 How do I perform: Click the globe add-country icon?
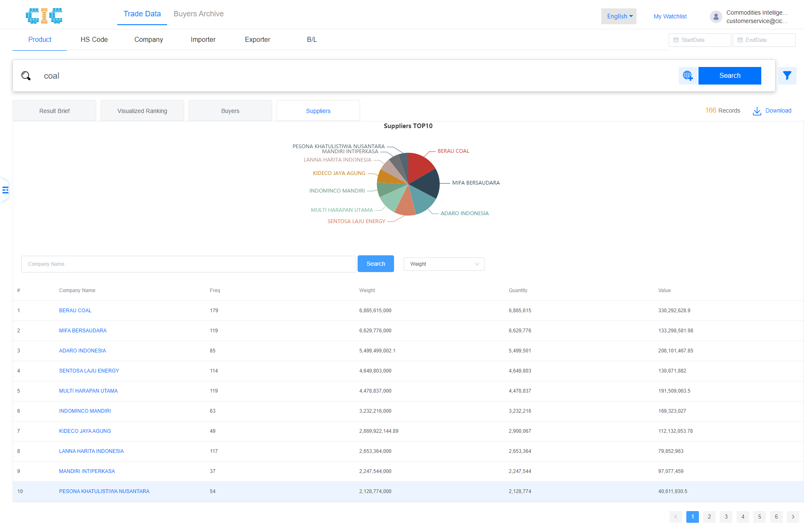[688, 76]
